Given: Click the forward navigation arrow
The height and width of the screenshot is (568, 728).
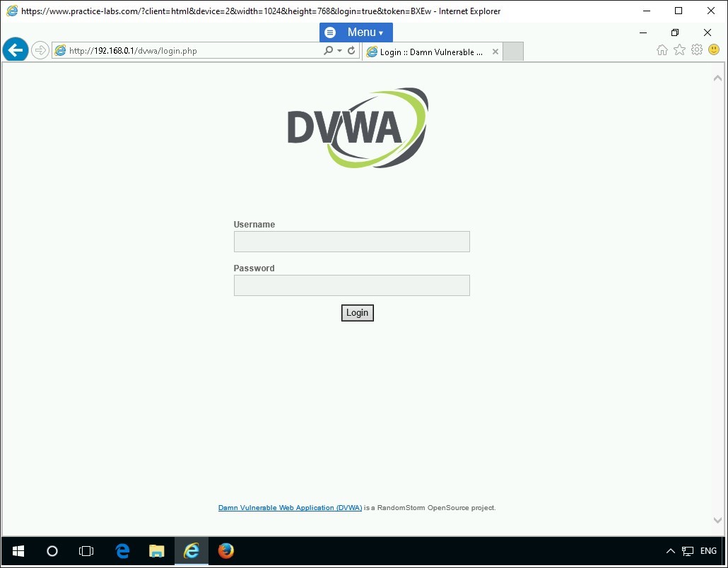Looking at the screenshot, I should tap(40, 50).
